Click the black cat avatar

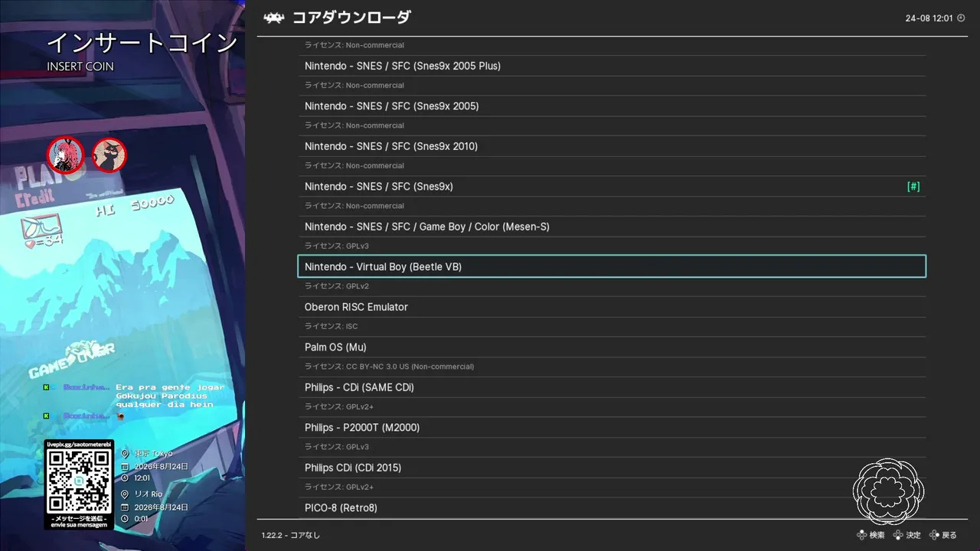pos(109,155)
